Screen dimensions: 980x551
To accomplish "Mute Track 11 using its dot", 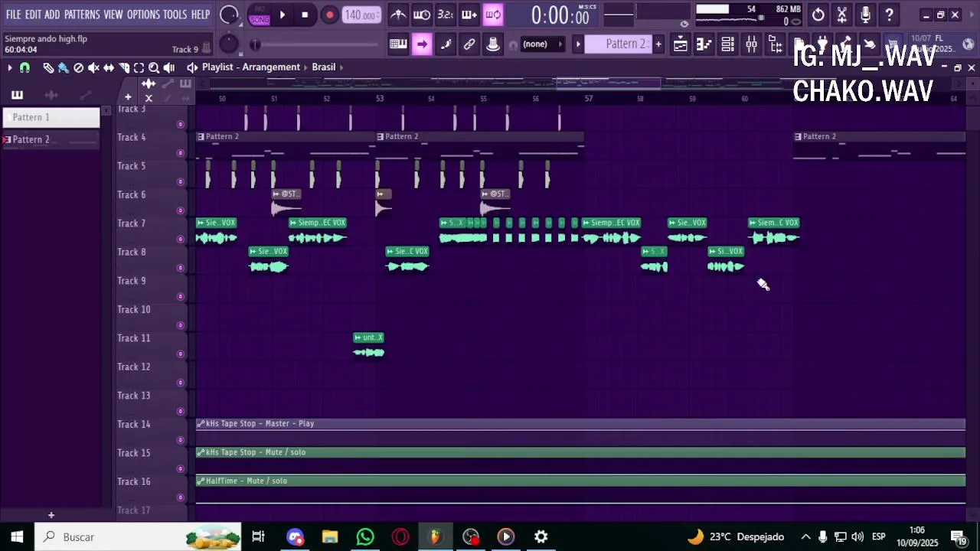I will coord(181,354).
